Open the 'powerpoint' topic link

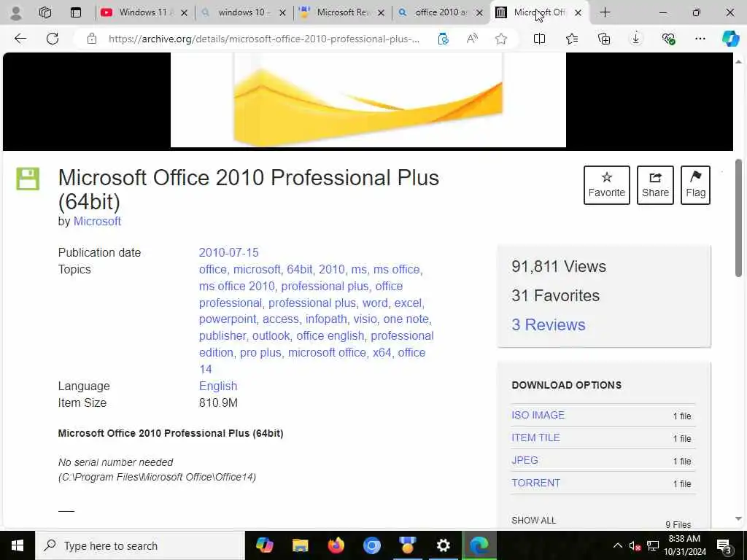pyautogui.click(x=228, y=319)
